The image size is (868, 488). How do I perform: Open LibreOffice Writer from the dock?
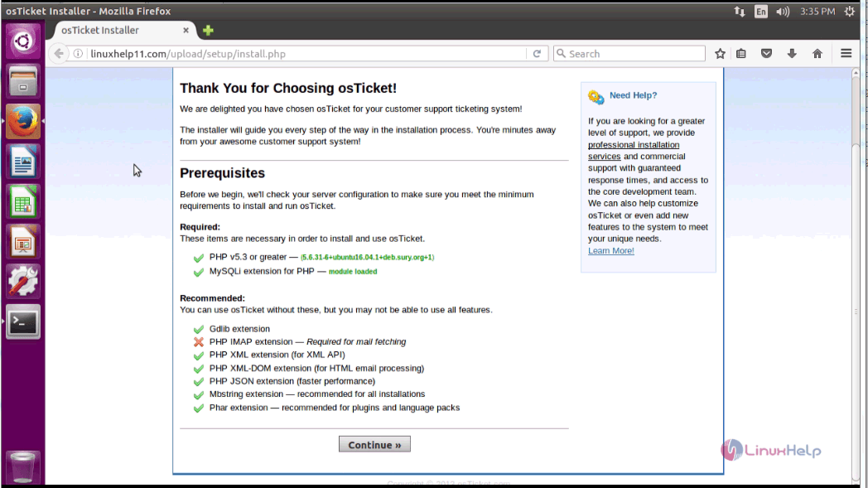(x=22, y=162)
